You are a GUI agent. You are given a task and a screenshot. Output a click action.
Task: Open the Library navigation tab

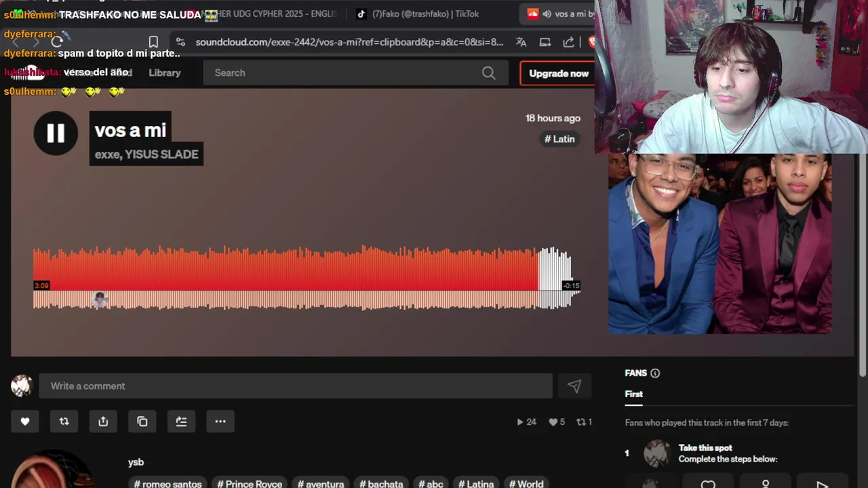[165, 73]
